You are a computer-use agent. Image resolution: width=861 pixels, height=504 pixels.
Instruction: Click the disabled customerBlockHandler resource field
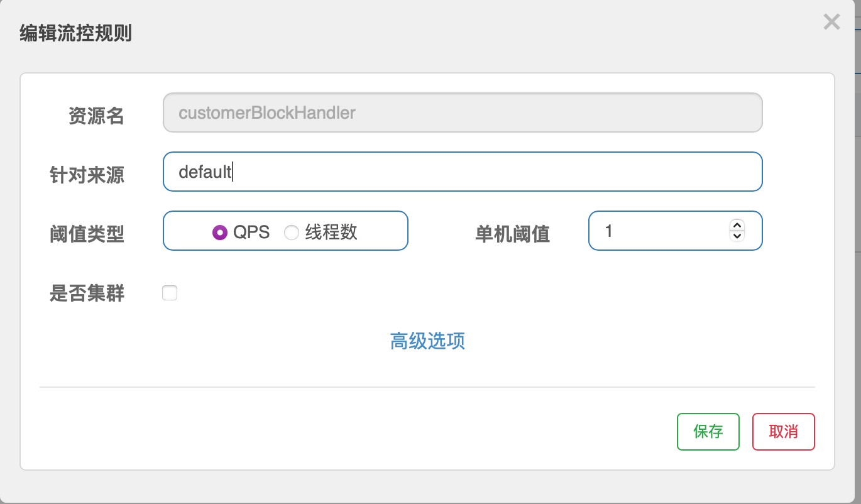(463, 112)
